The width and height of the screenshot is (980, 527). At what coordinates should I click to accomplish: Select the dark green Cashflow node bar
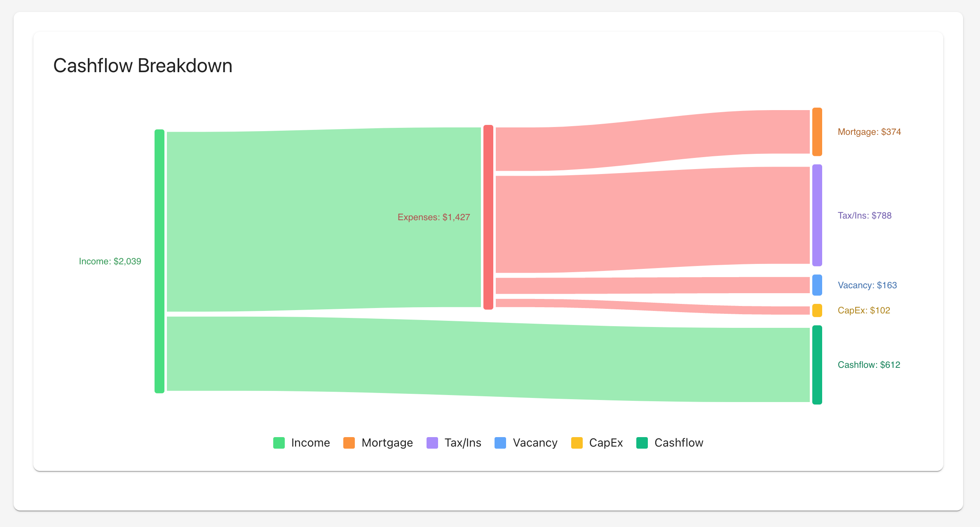click(817, 365)
